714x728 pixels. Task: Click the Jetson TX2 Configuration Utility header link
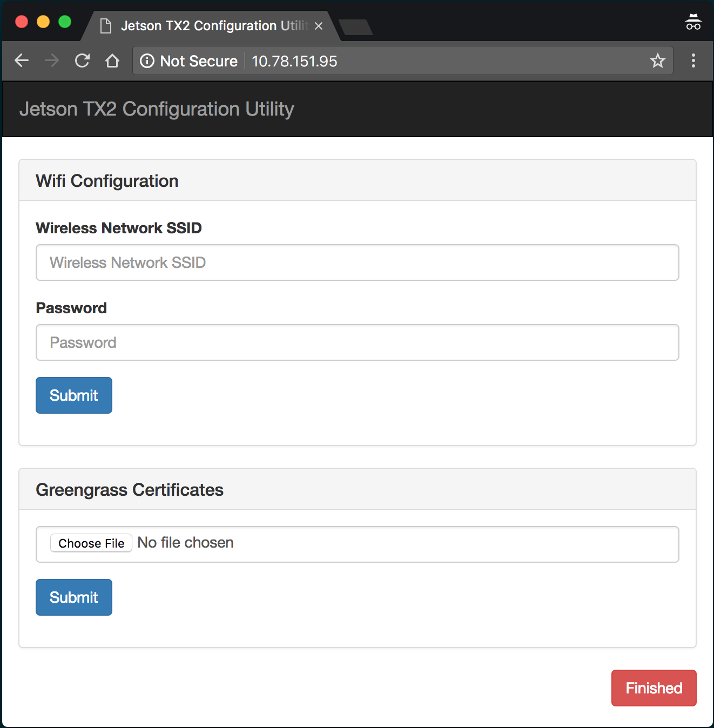157,109
